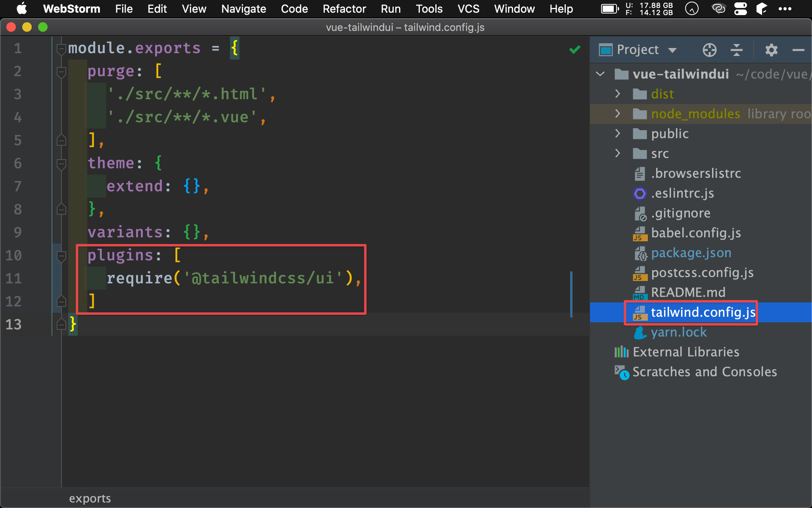812x508 pixels.
Task: Click the exports breadcrumb at editor bottom
Action: 90,498
